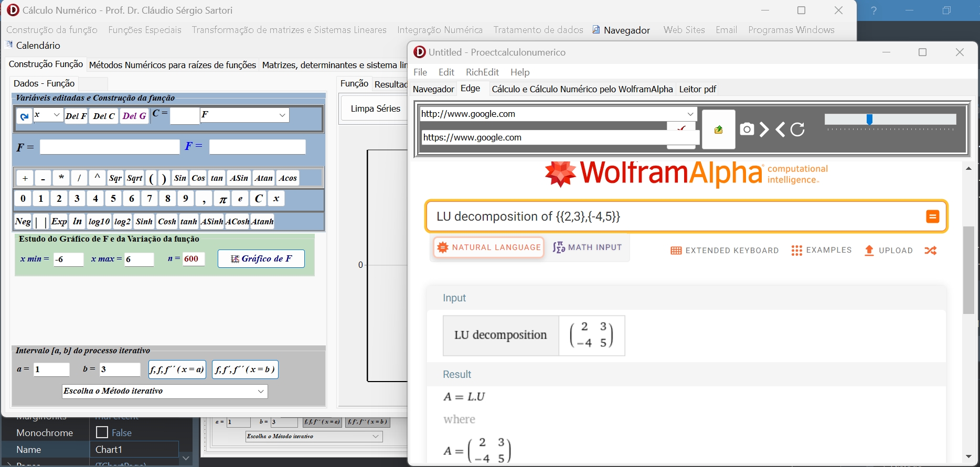Open the variable x dropdown
980x467 pixels.
click(x=57, y=115)
